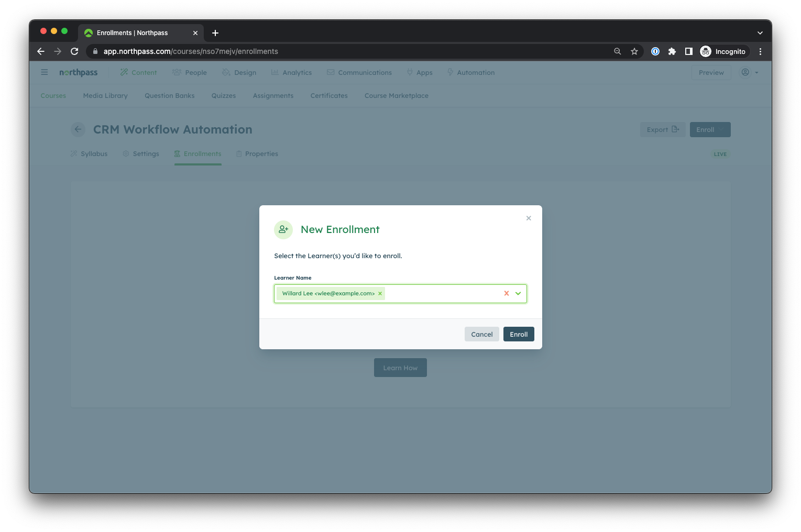
Task: Click the back arrow beside CRM Workflow Automation
Action: [x=78, y=129]
